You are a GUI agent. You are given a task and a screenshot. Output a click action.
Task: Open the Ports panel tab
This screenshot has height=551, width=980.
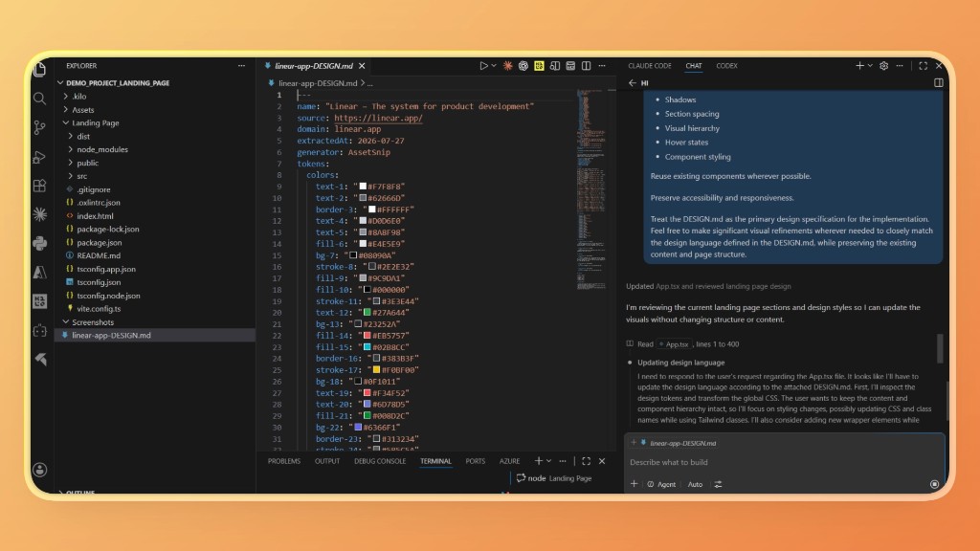coord(475,461)
